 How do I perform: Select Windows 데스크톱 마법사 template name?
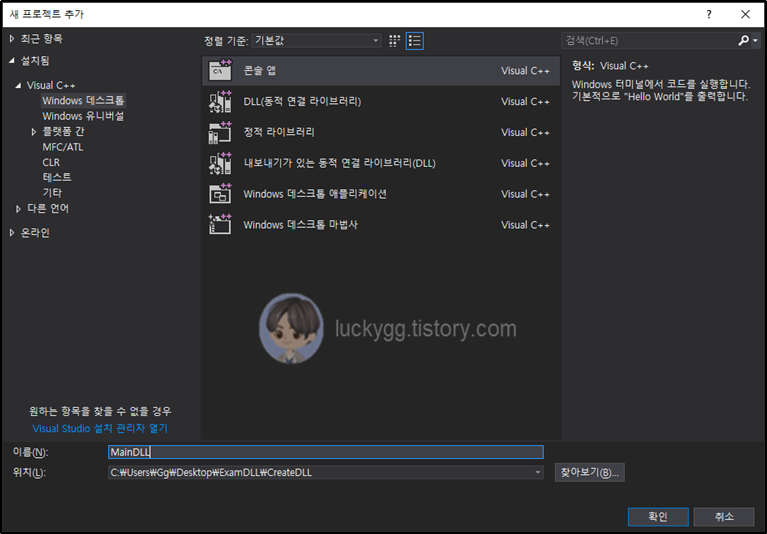[x=300, y=224]
